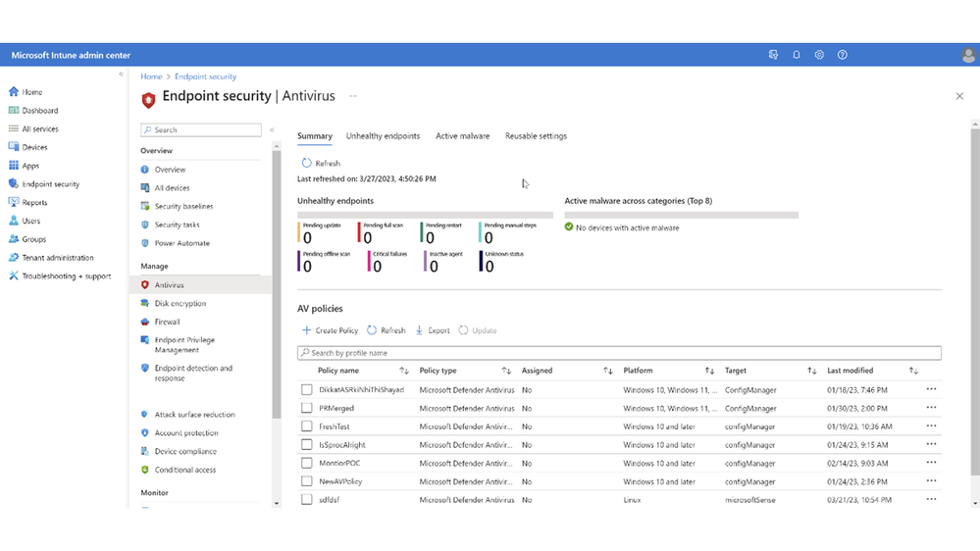
Task: Go to Home breadcrumb link
Action: [151, 76]
